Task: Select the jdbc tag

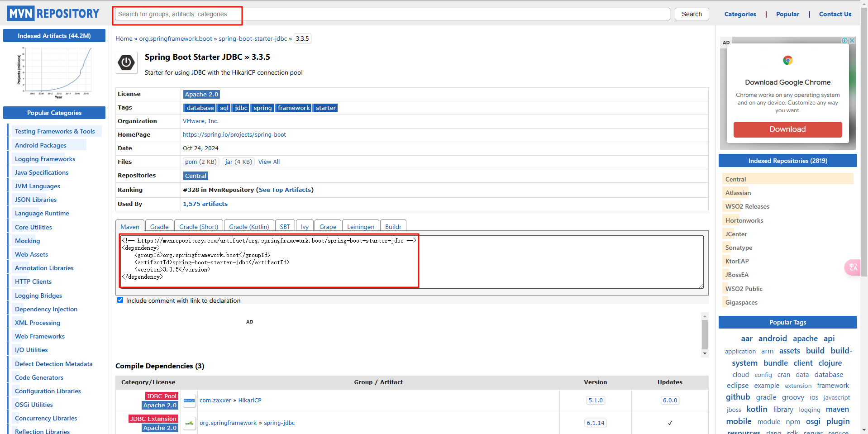Action: click(x=241, y=108)
